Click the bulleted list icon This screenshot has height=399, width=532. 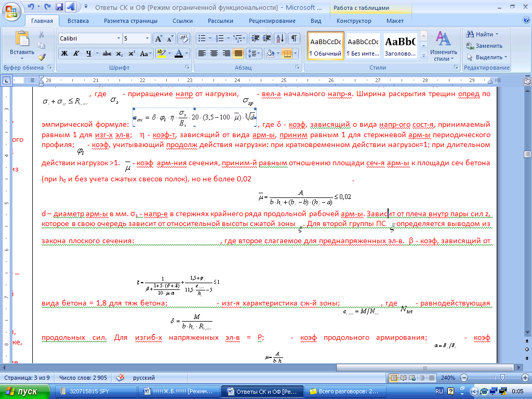point(202,38)
